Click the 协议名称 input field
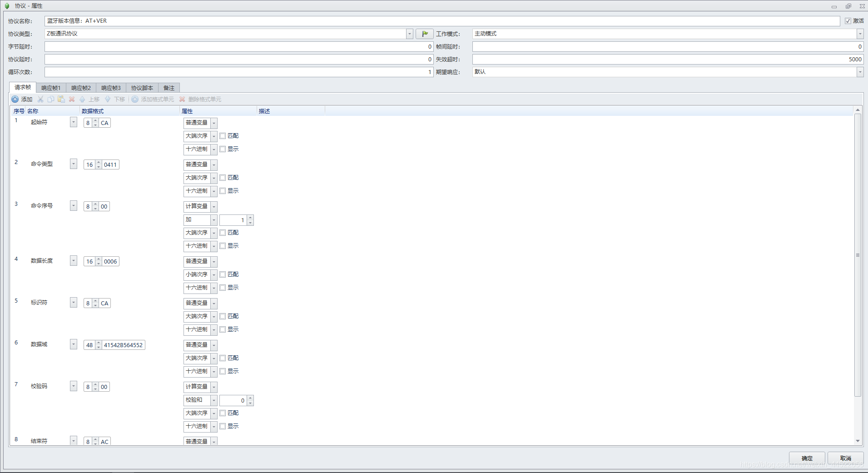This screenshot has width=868, height=473. (x=442, y=21)
